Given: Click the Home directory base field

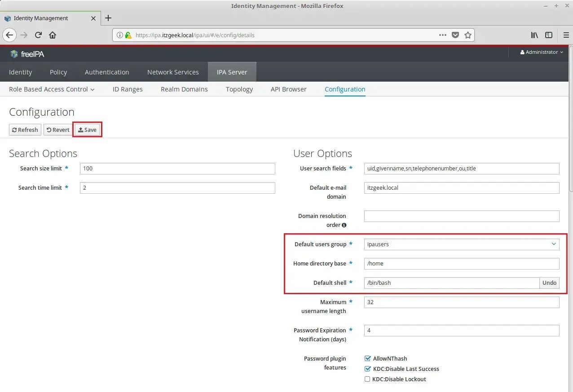Looking at the screenshot, I should tap(462, 264).
